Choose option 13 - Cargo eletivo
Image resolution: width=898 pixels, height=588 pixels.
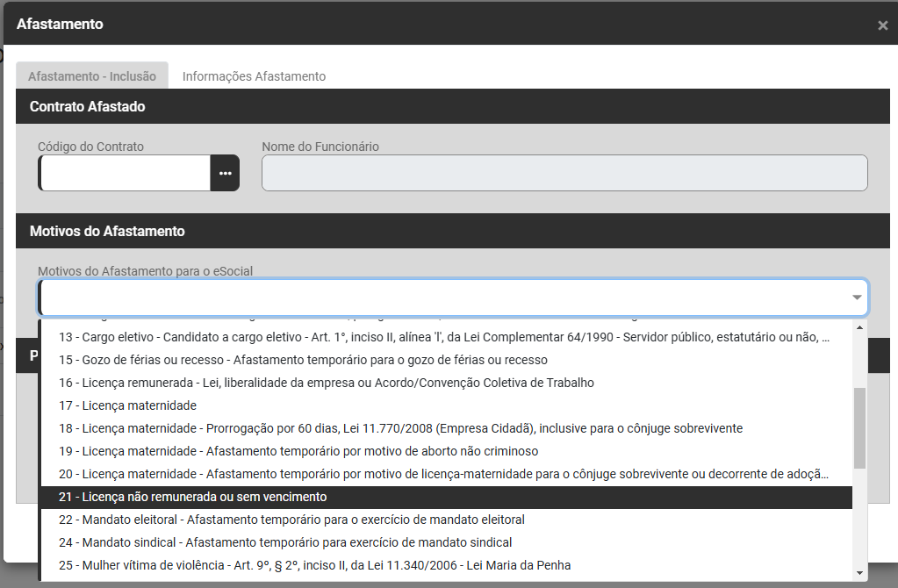tap(443, 337)
